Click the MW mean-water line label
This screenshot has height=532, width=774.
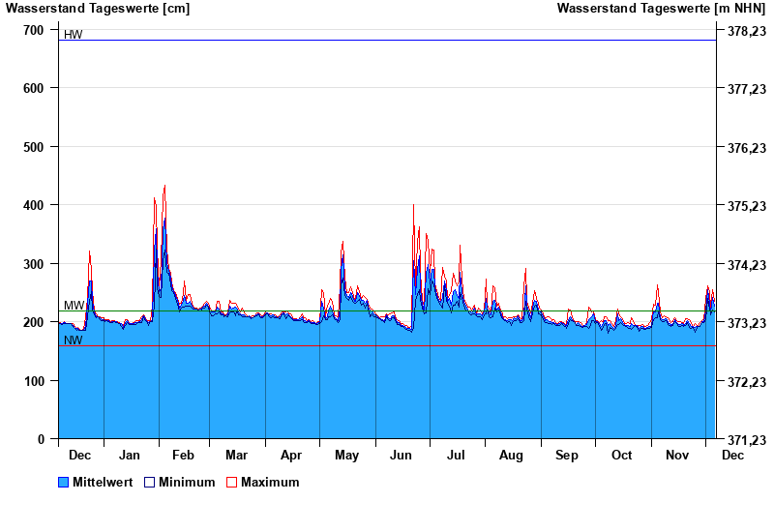[74, 306]
